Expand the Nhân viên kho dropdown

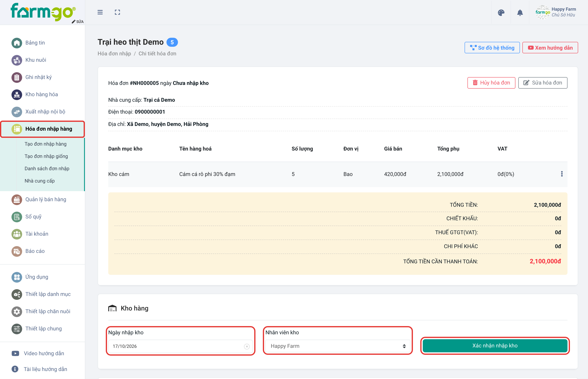pos(337,346)
